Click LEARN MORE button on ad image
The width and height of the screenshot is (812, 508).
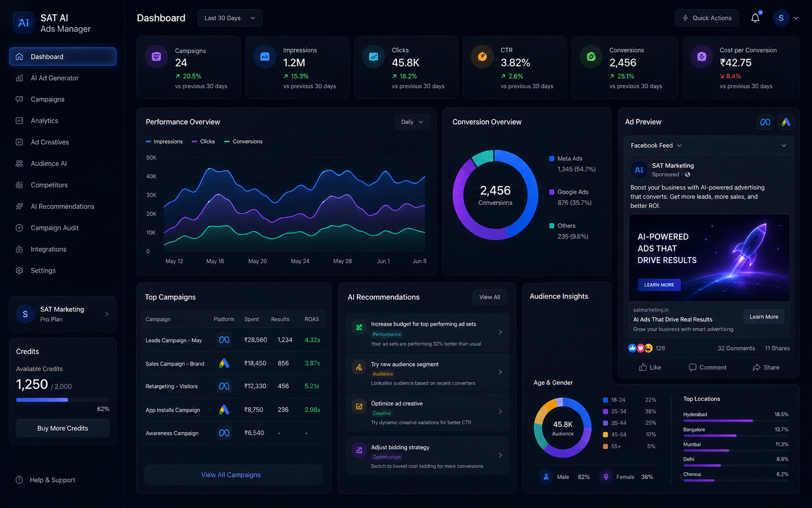click(x=659, y=285)
